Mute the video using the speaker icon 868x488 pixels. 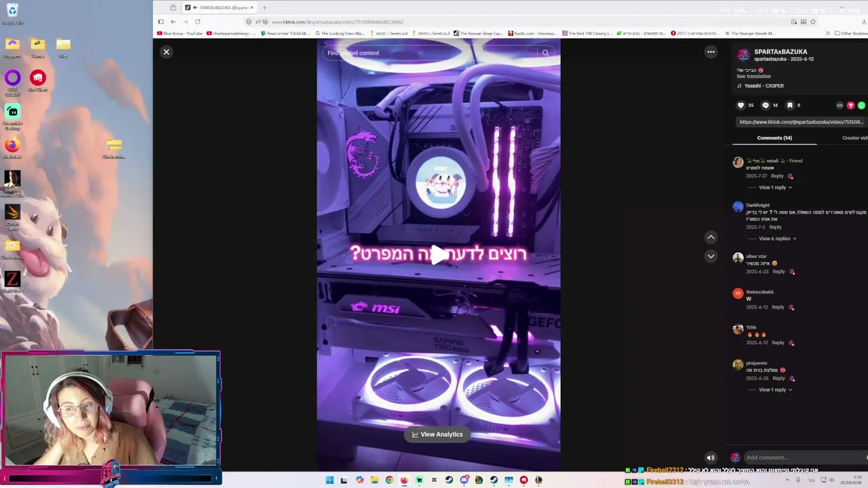click(x=710, y=457)
